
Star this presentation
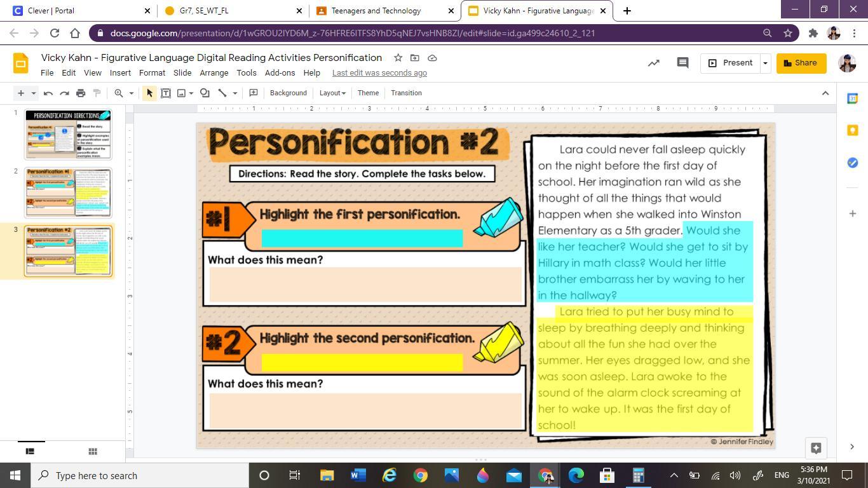pyautogui.click(x=398, y=58)
